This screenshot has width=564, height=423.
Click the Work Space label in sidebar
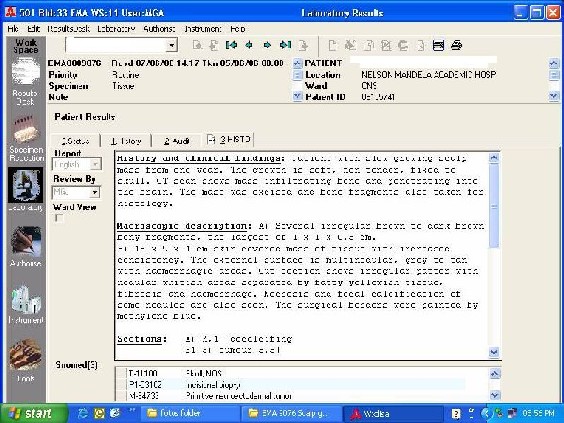coord(26,46)
